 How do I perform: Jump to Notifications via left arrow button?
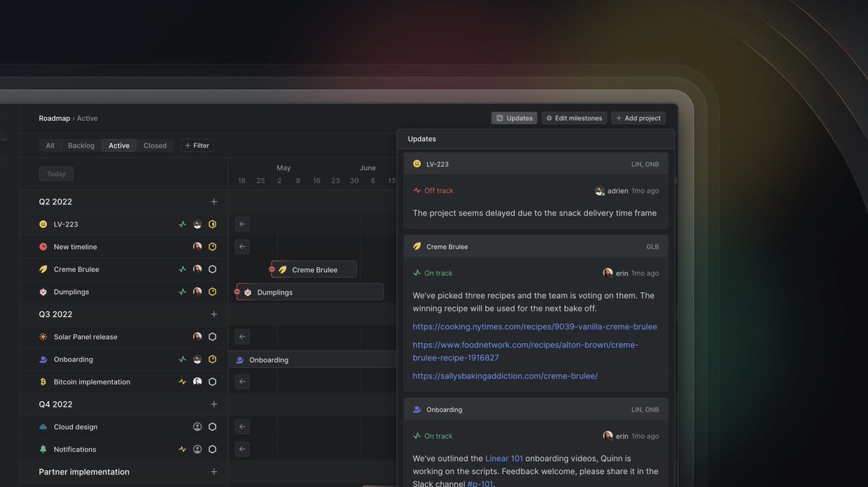(242, 449)
